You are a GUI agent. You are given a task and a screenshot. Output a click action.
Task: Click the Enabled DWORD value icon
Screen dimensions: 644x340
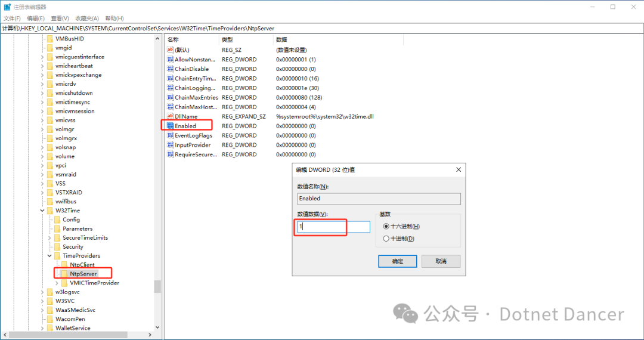pos(170,126)
